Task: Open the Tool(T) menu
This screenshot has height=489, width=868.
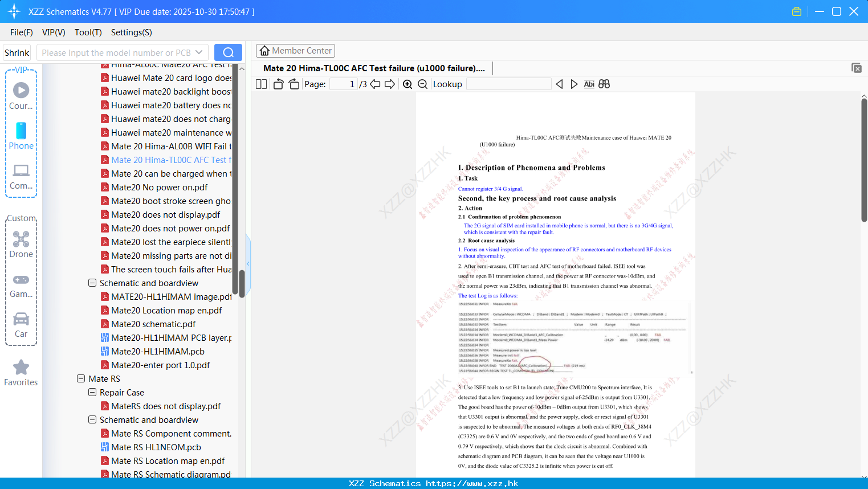Action: [x=88, y=32]
